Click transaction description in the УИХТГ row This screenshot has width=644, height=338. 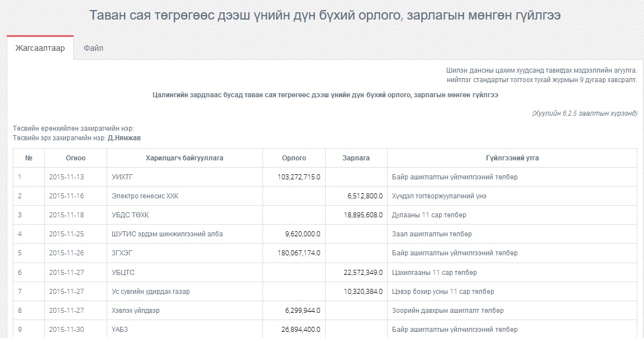point(455,177)
